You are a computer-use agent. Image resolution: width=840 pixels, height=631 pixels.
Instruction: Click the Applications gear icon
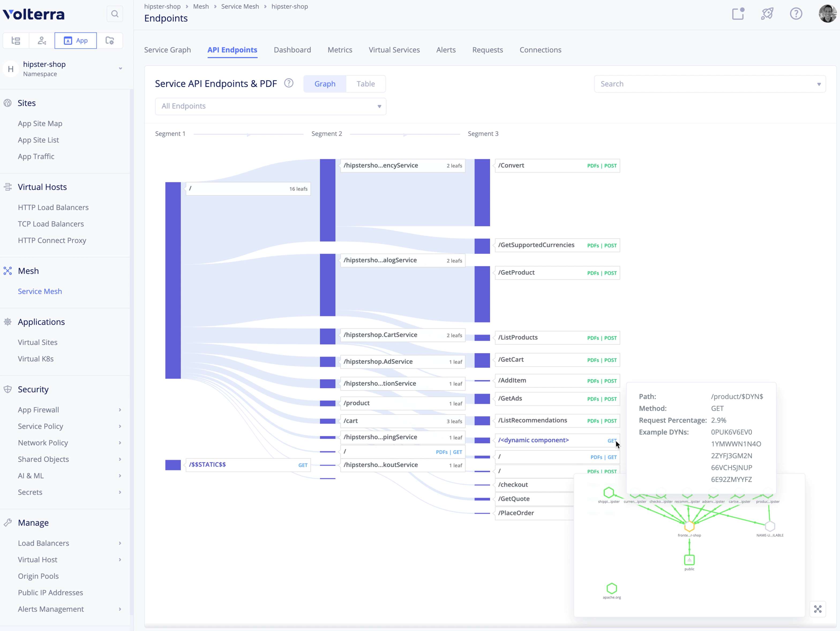[x=7, y=322]
